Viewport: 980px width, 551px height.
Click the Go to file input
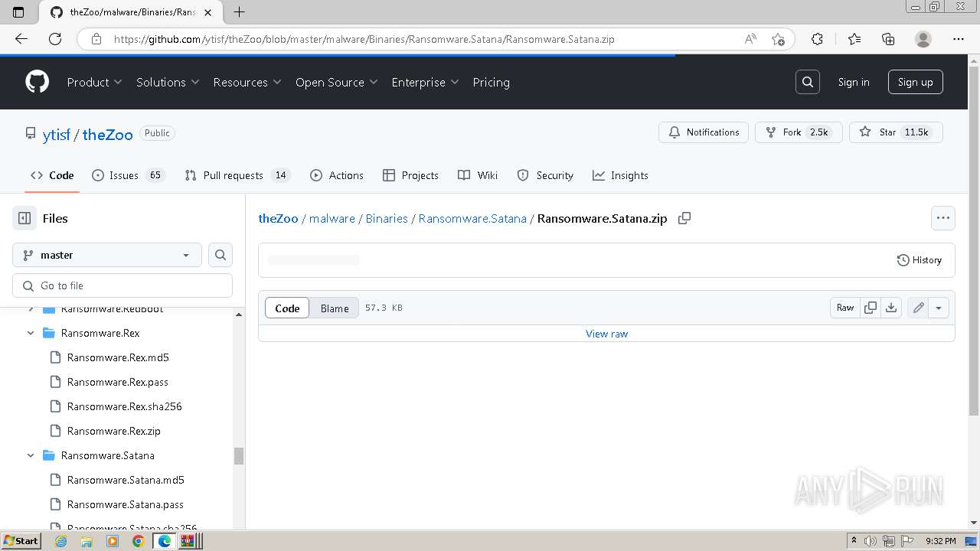point(122,285)
